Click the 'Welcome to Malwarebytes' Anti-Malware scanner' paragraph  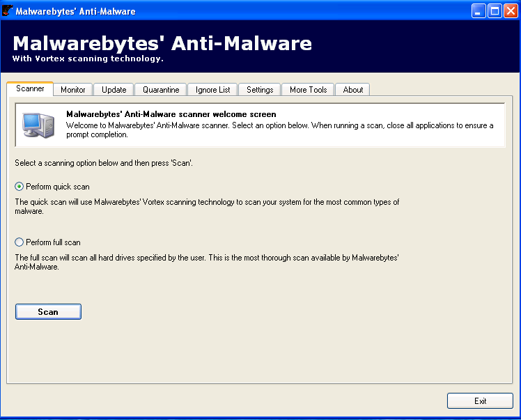point(280,130)
